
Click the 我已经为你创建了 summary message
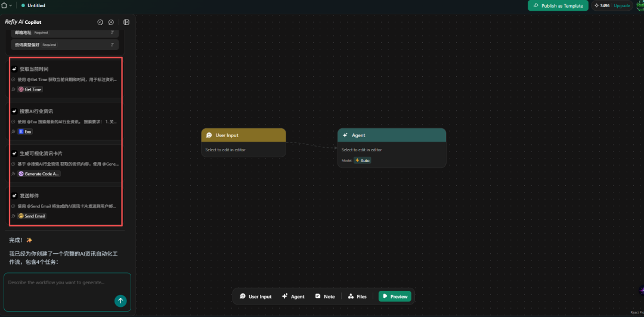pos(64,258)
